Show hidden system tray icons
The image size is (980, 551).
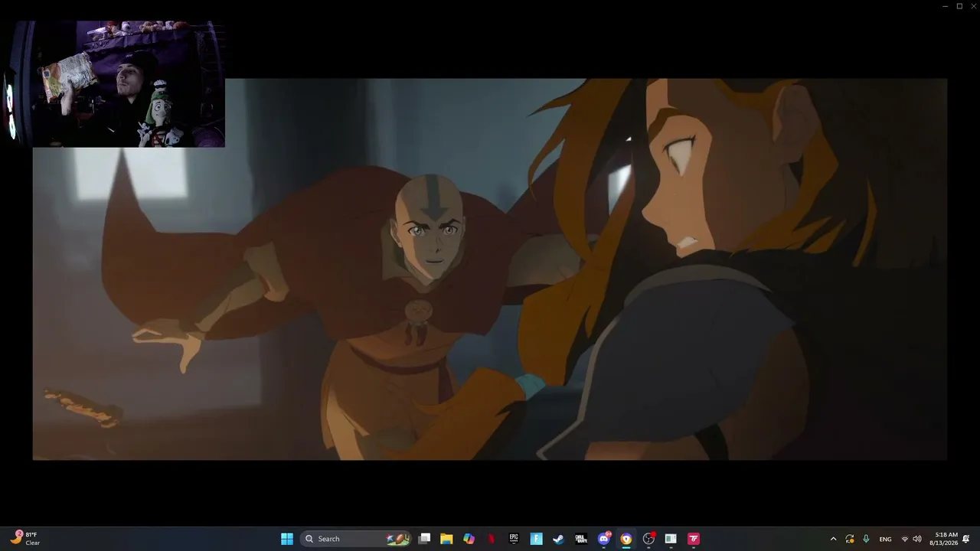coord(833,539)
